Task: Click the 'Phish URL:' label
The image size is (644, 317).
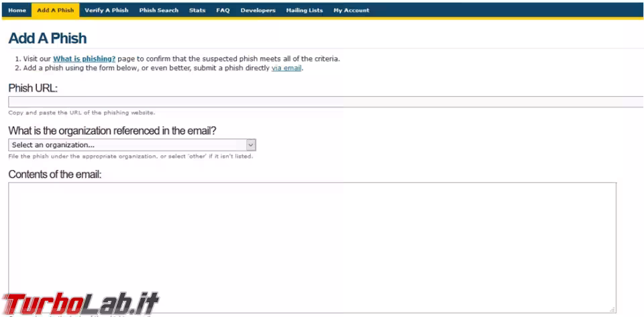Action: click(33, 88)
